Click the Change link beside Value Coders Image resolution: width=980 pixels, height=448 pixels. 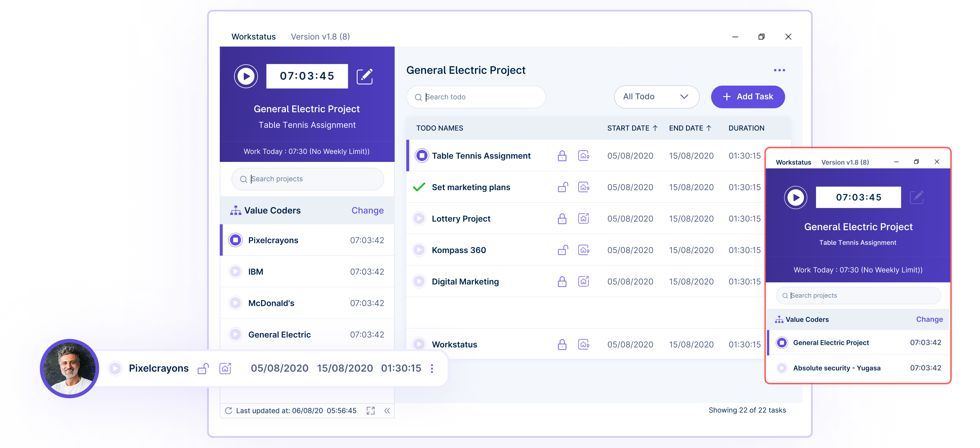(x=367, y=210)
